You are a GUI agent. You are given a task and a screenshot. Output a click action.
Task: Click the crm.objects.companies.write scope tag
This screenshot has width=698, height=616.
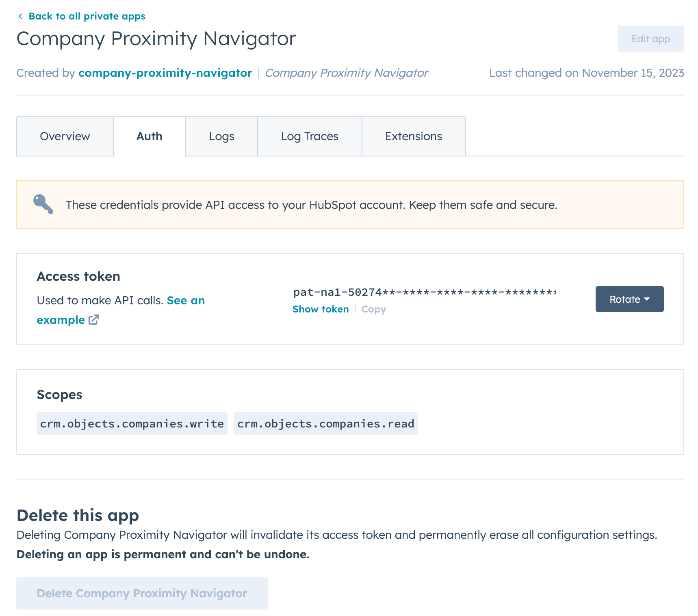click(132, 423)
